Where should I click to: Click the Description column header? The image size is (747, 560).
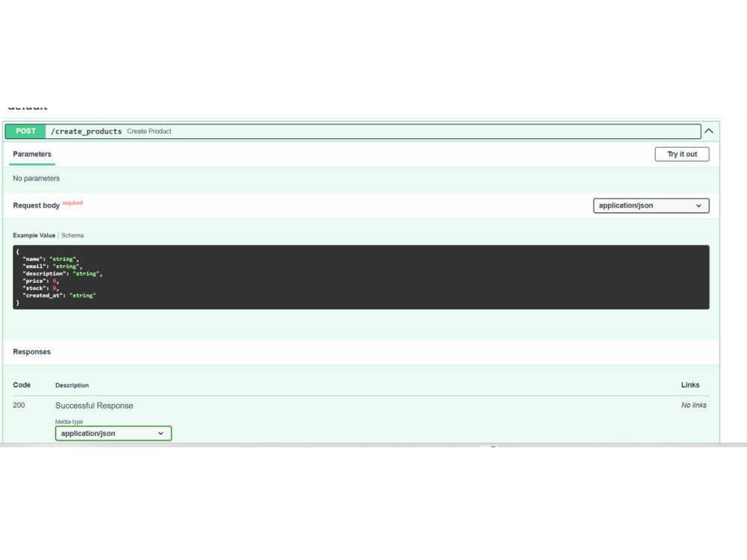pos(72,385)
